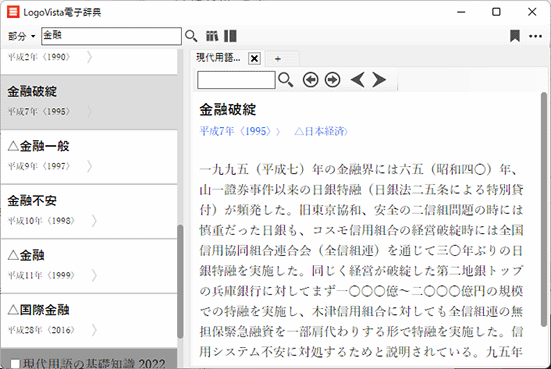Image resolution: width=551 pixels, height=369 pixels.
Task: Expand chevron next to 平成10年〈1998〉
Action: pos(94,221)
